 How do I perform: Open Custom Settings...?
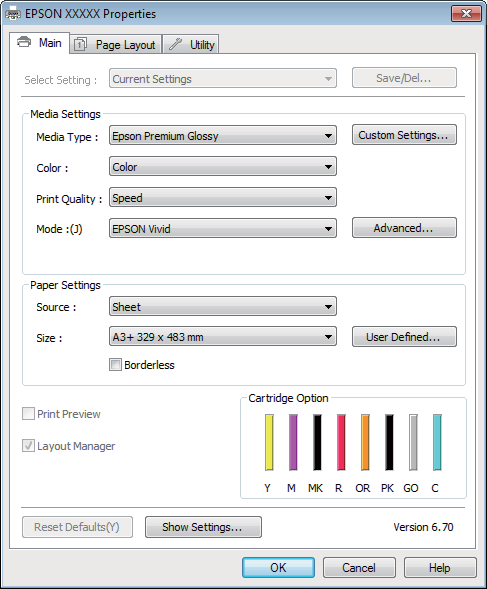coord(404,135)
